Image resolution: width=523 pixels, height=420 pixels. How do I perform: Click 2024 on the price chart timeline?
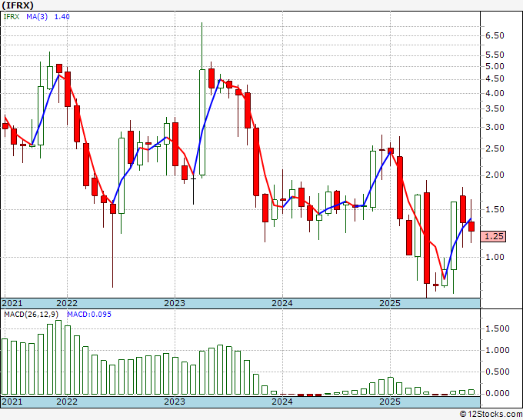pyautogui.click(x=282, y=303)
